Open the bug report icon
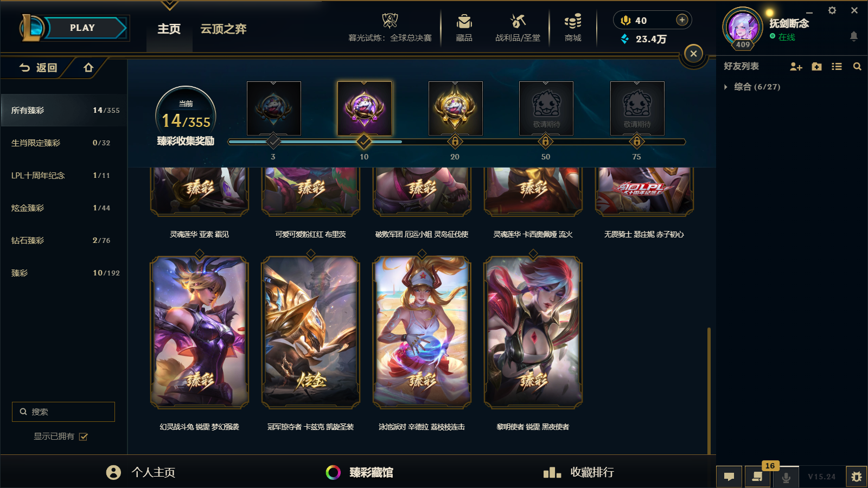The height and width of the screenshot is (488, 868). [x=857, y=477]
